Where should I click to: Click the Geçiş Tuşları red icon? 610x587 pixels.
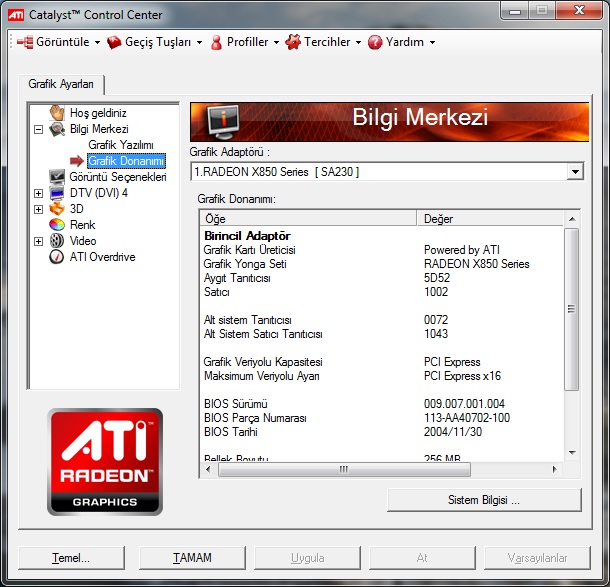click(x=114, y=42)
